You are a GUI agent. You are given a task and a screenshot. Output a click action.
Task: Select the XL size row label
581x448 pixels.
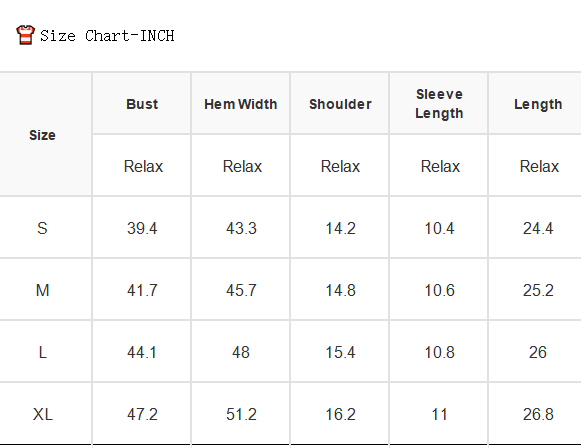(x=42, y=414)
